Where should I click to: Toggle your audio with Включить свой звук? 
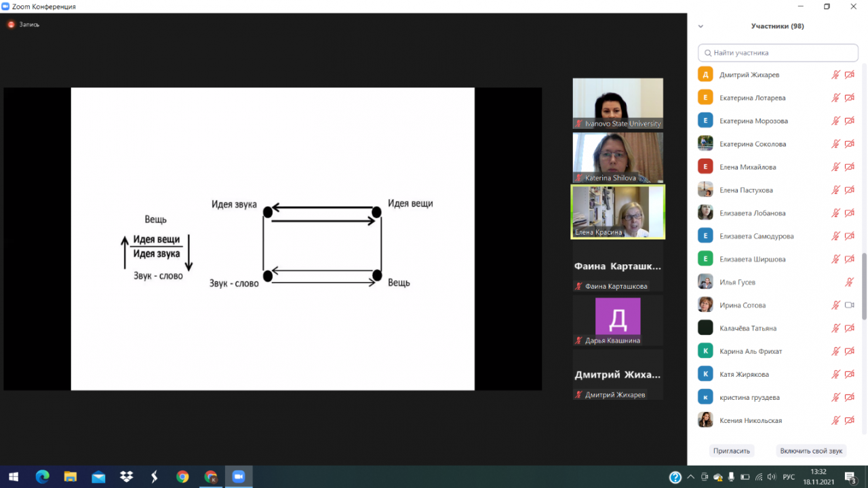pyautogui.click(x=811, y=451)
